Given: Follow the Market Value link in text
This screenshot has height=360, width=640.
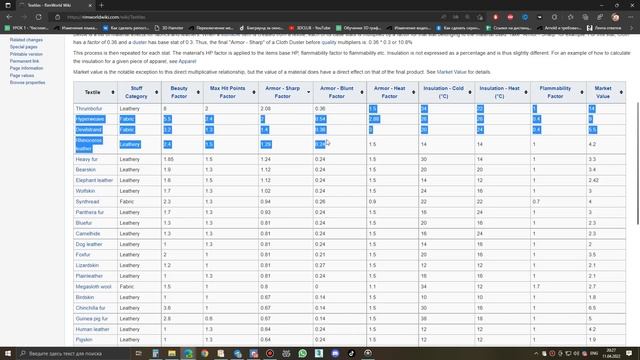Looking at the screenshot, I should (x=451, y=72).
